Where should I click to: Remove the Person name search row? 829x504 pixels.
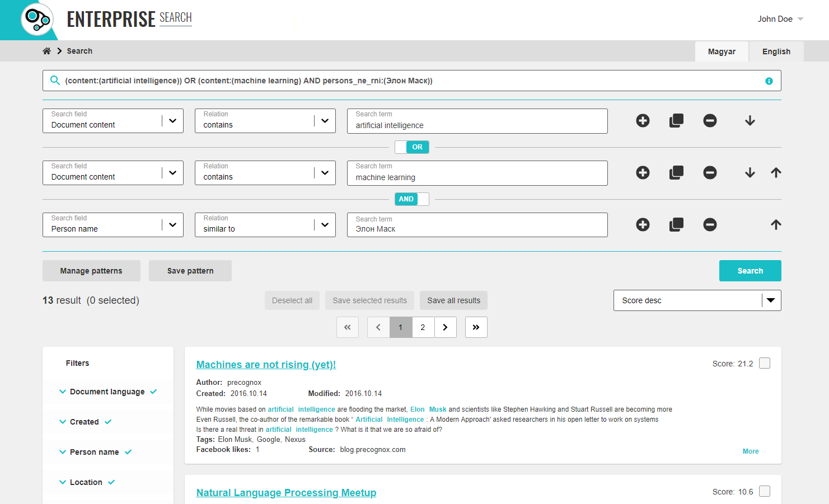click(710, 225)
